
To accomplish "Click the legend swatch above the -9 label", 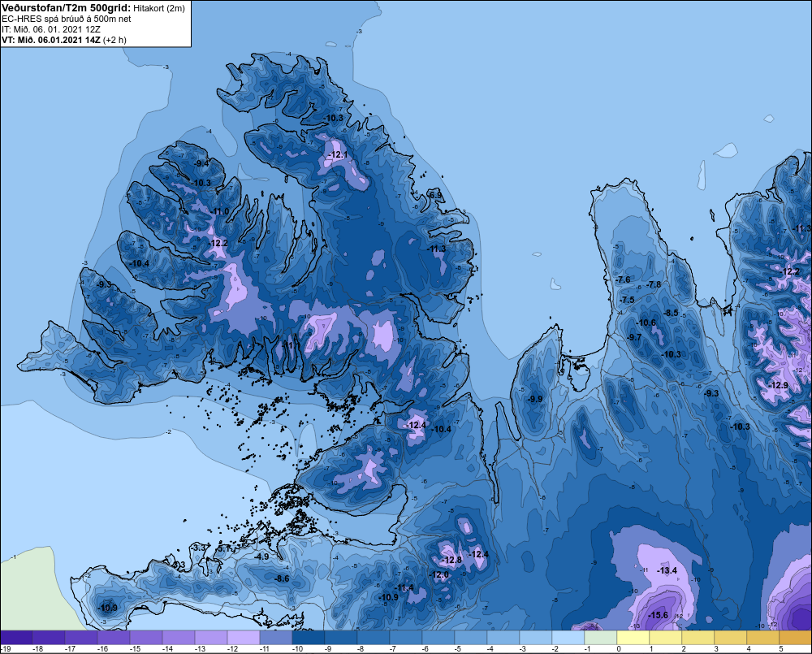I will tap(341, 638).
